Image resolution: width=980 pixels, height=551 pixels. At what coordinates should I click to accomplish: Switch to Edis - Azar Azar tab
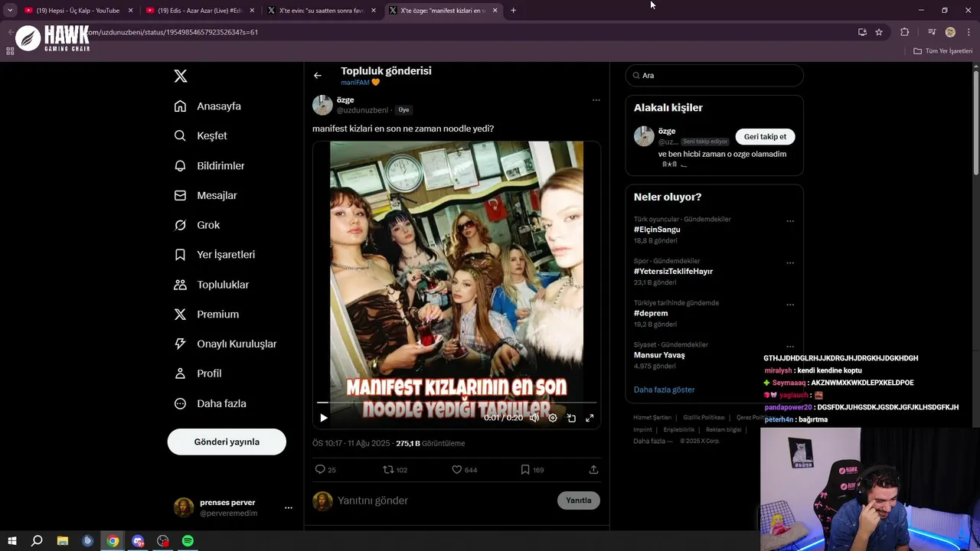coord(200,11)
